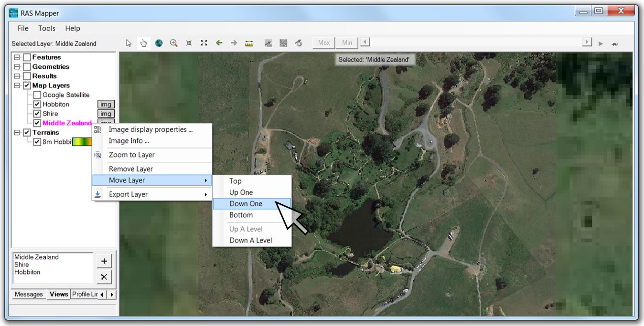The width and height of the screenshot is (644, 326).
Task: Move layer to Top
Action: pos(252,181)
